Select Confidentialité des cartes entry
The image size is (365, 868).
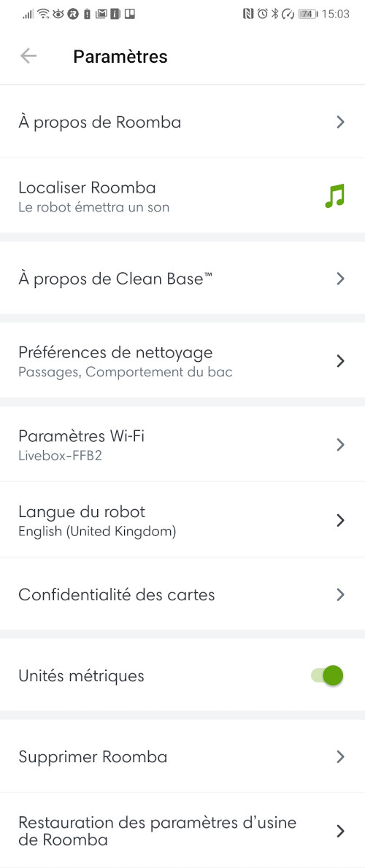tap(182, 594)
